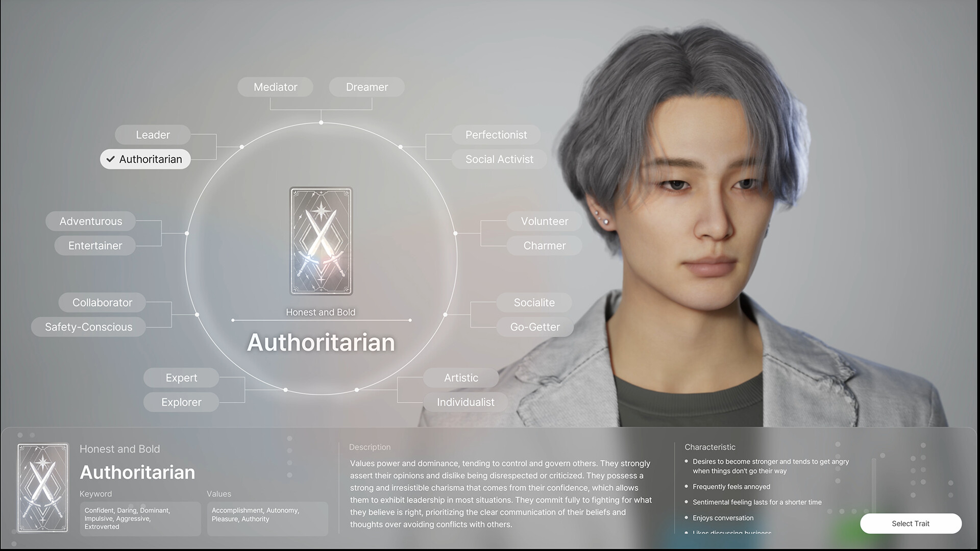Open the Entertainer archetype option
Viewport: 980px width, 551px height.
[x=95, y=245]
